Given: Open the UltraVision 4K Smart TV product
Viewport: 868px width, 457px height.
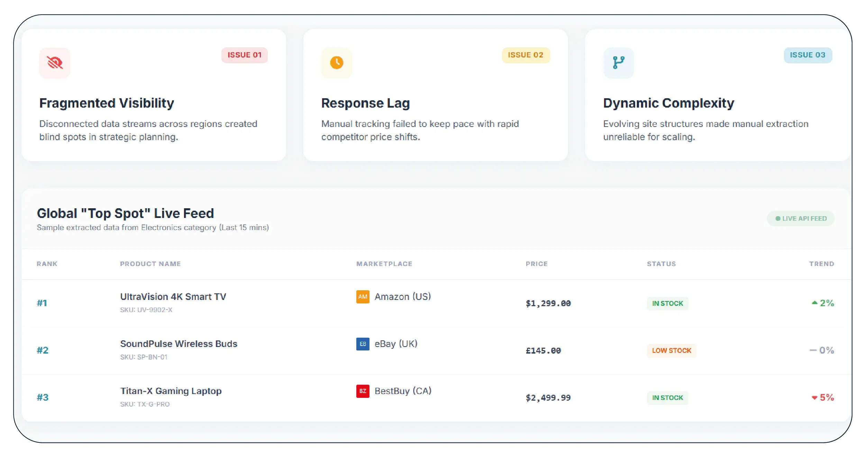Looking at the screenshot, I should pos(173,297).
